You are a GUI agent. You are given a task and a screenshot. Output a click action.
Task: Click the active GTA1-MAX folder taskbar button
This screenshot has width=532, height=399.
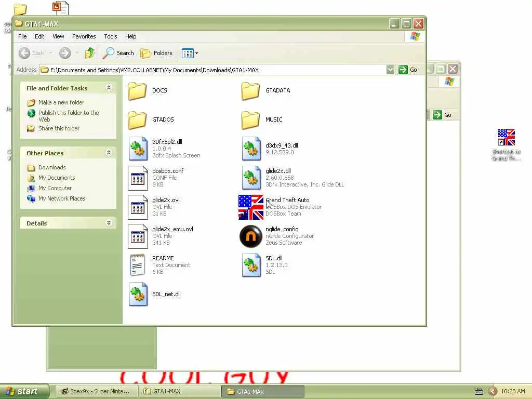point(263,392)
